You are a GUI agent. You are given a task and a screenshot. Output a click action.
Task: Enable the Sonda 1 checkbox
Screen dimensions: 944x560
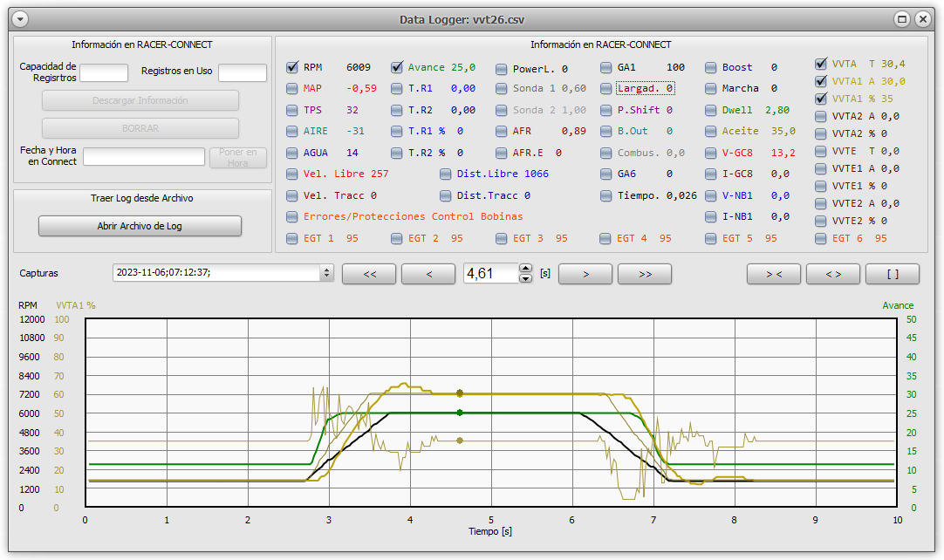pyautogui.click(x=502, y=88)
